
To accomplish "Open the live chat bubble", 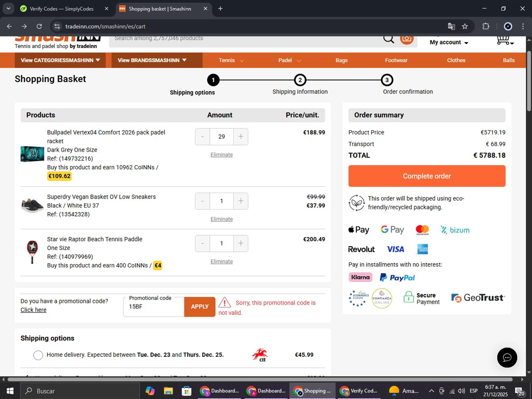I will pyautogui.click(x=507, y=358).
